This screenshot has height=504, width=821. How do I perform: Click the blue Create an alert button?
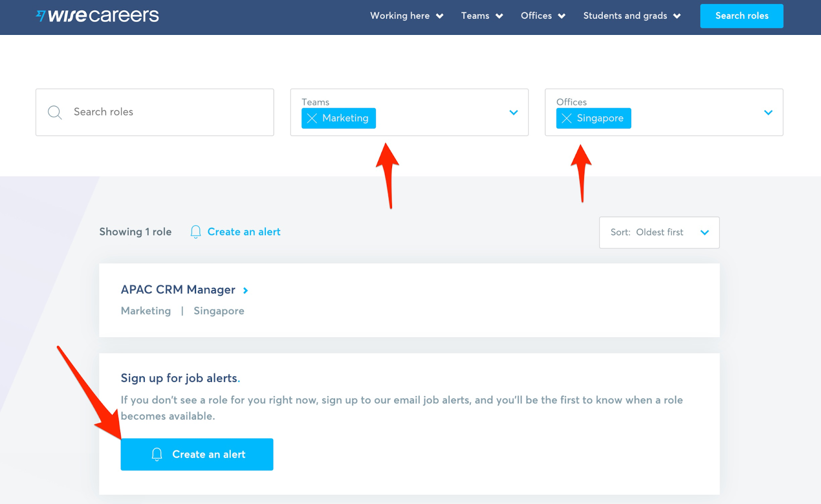pyautogui.click(x=197, y=454)
